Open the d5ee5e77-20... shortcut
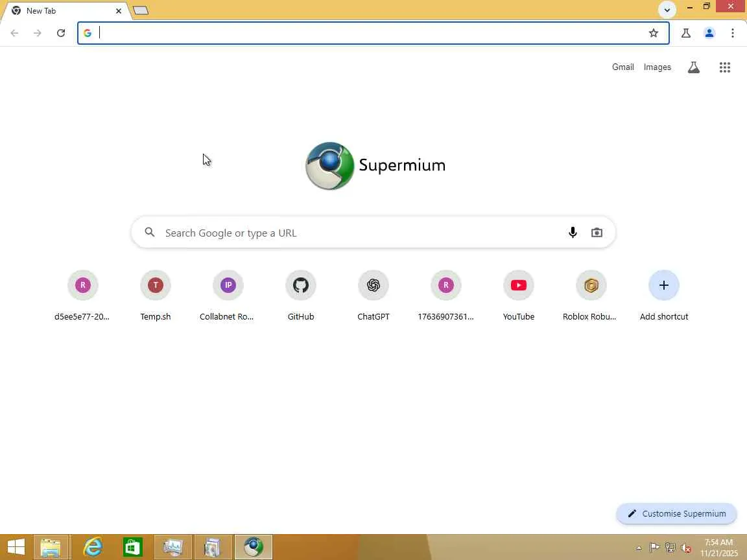This screenshot has height=560, width=747. pos(82,296)
